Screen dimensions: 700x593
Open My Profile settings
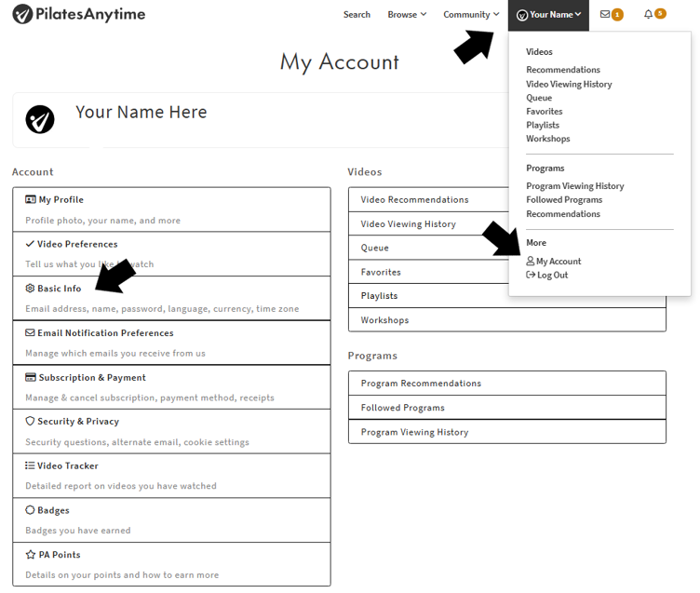pyautogui.click(x=171, y=209)
